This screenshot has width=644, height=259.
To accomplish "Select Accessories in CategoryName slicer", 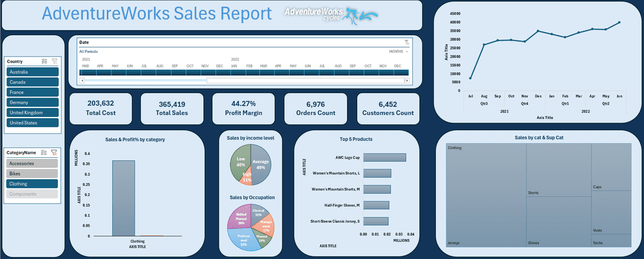I will click(33, 163).
